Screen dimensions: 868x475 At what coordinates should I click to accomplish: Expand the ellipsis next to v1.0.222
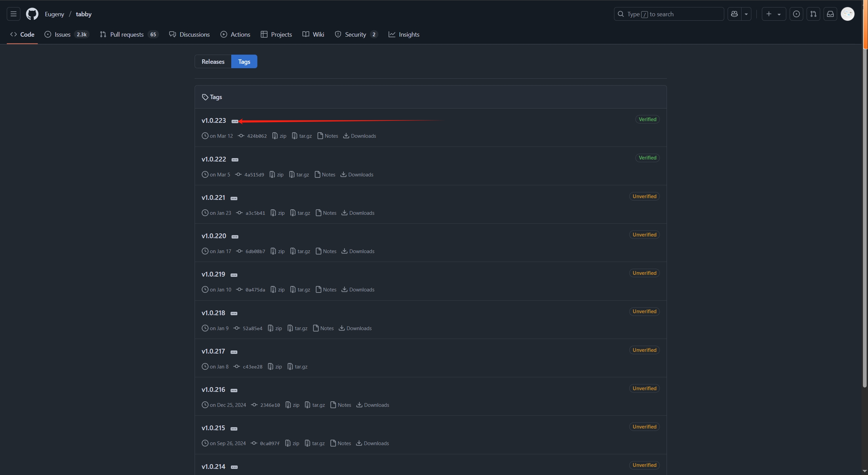click(x=235, y=160)
